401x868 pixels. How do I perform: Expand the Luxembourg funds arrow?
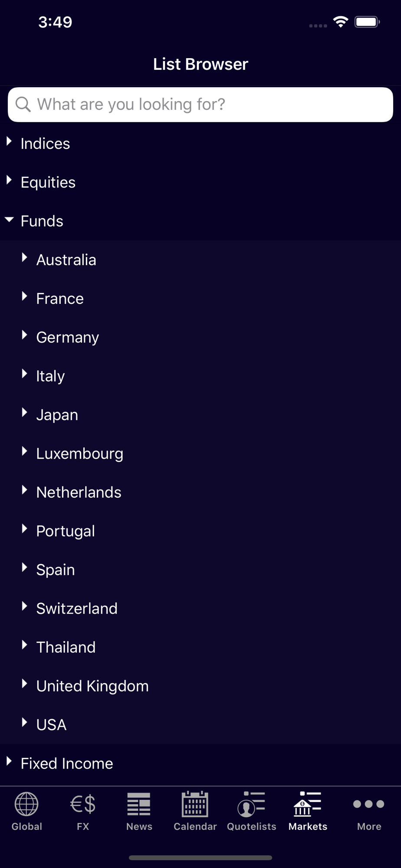(x=25, y=451)
